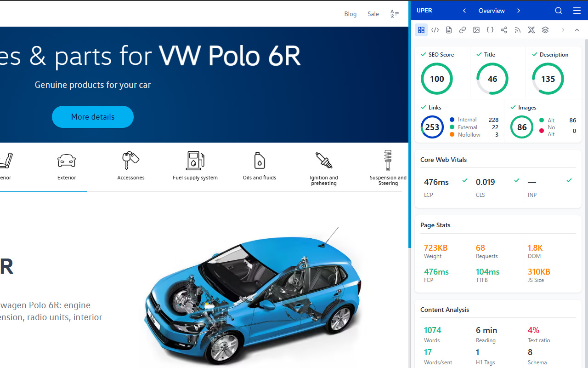
Task: Click the Exterior category label
Action: [67, 178]
